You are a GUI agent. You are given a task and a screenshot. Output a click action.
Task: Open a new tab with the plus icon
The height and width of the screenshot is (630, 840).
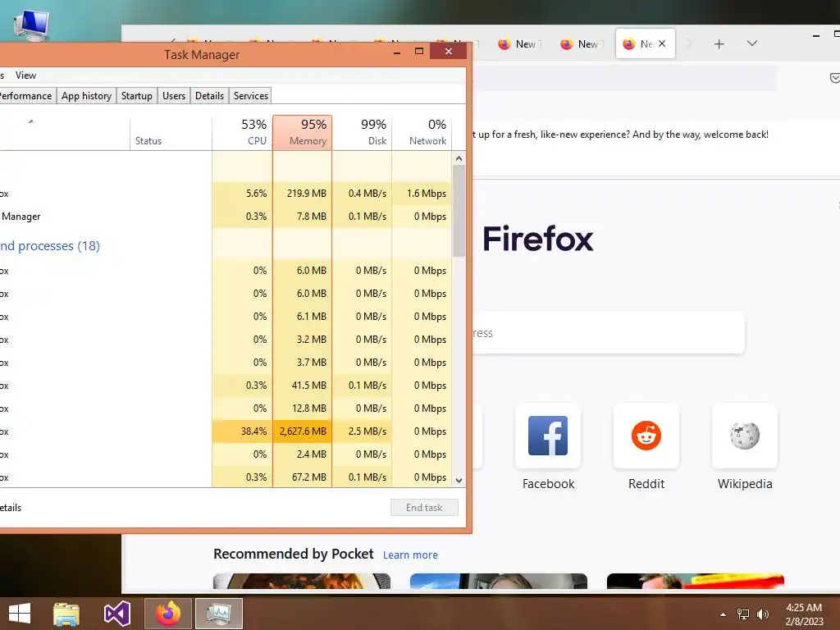(719, 44)
